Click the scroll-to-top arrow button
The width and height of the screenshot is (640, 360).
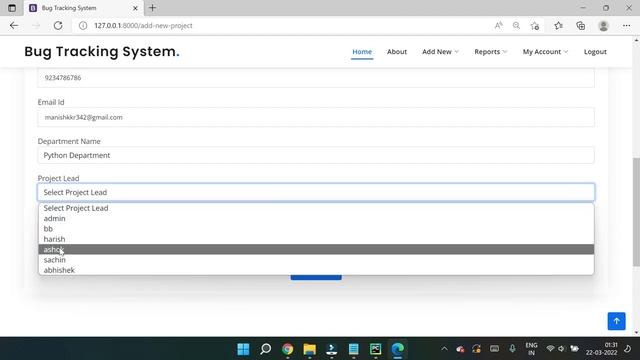tap(616, 321)
